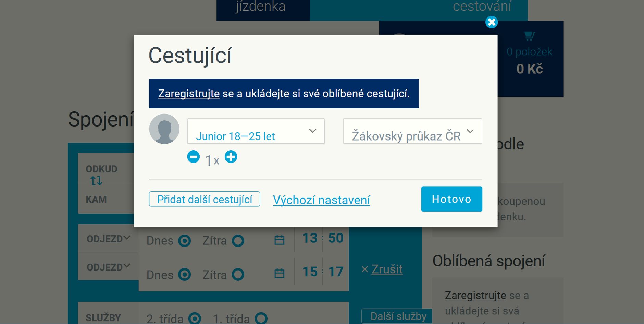Select Dnes radio in first departure row
This screenshot has width=644, height=324.
(185, 241)
